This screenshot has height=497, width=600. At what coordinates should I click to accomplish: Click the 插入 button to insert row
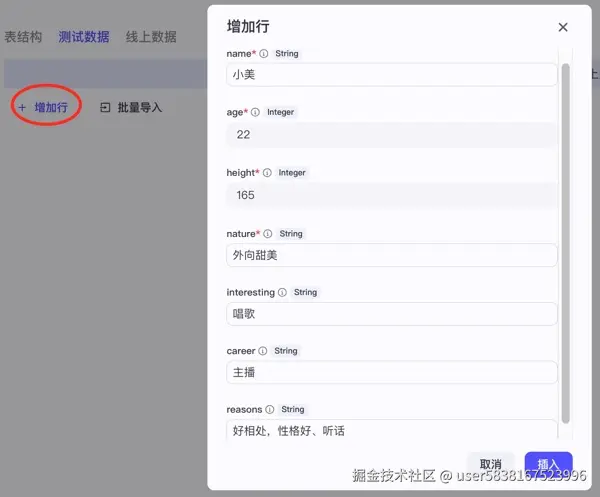[x=548, y=464]
